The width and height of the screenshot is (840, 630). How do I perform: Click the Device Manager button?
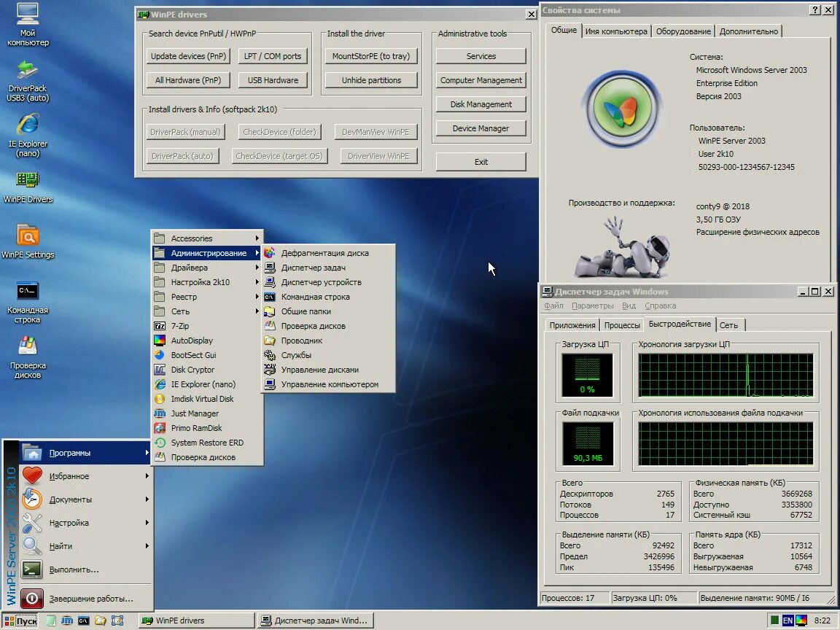click(x=481, y=128)
